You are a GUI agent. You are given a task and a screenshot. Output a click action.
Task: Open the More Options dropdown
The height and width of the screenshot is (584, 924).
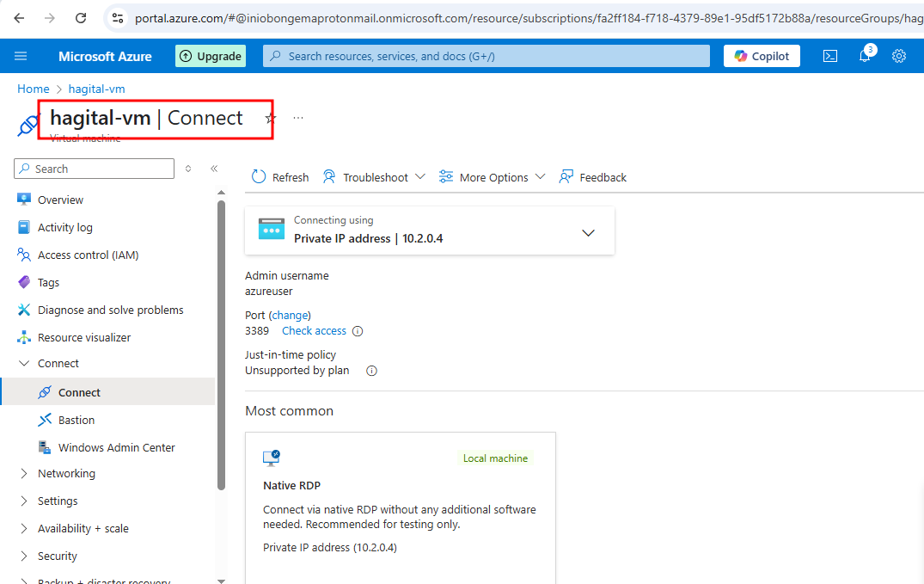click(492, 177)
